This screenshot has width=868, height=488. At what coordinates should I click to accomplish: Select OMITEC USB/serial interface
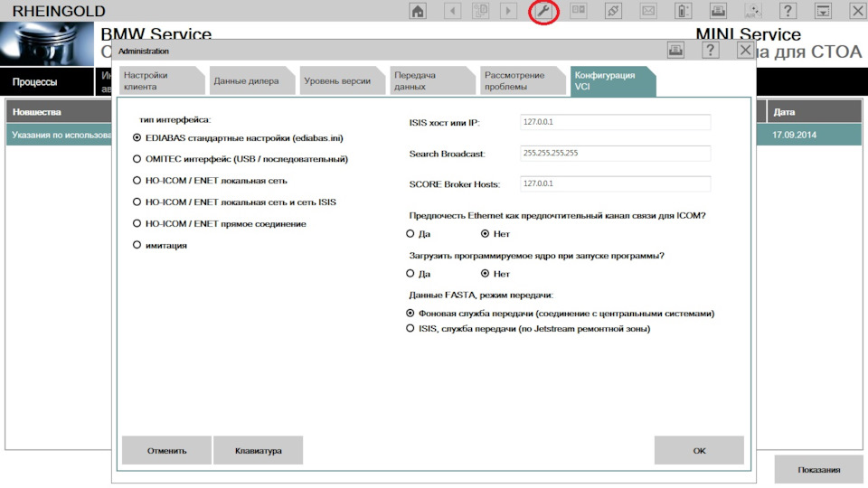point(241,159)
